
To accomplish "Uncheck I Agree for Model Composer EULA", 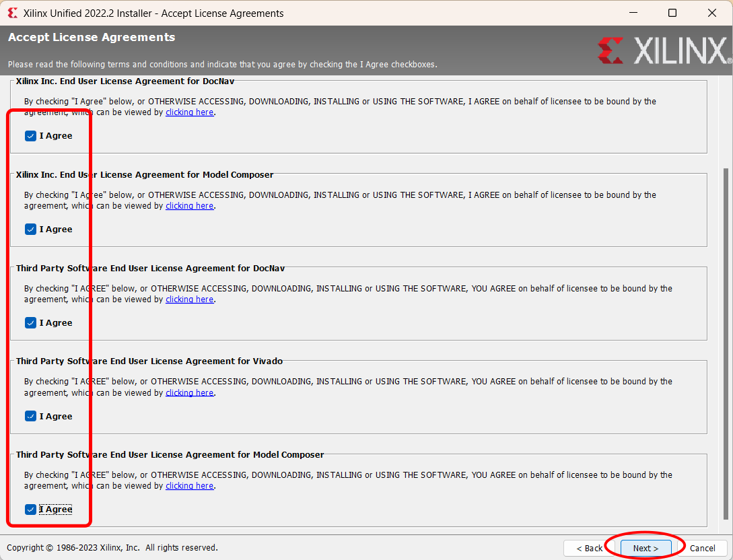I will coord(30,229).
